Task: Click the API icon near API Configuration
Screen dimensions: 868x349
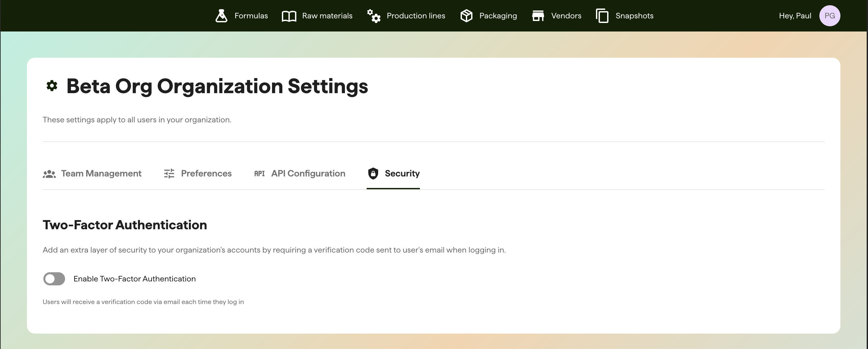Action: tap(259, 173)
